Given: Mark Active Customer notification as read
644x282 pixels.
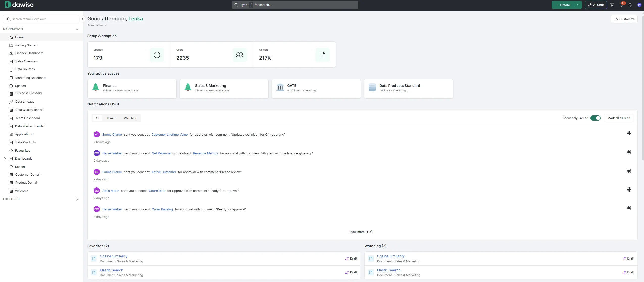Looking at the screenshot, I should coord(629,171).
